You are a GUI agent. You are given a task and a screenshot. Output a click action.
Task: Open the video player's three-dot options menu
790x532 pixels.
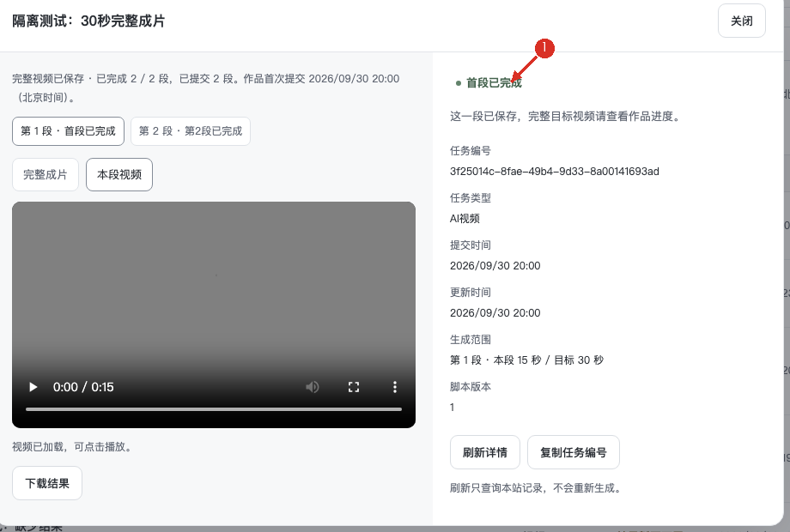(x=394, y=387)
